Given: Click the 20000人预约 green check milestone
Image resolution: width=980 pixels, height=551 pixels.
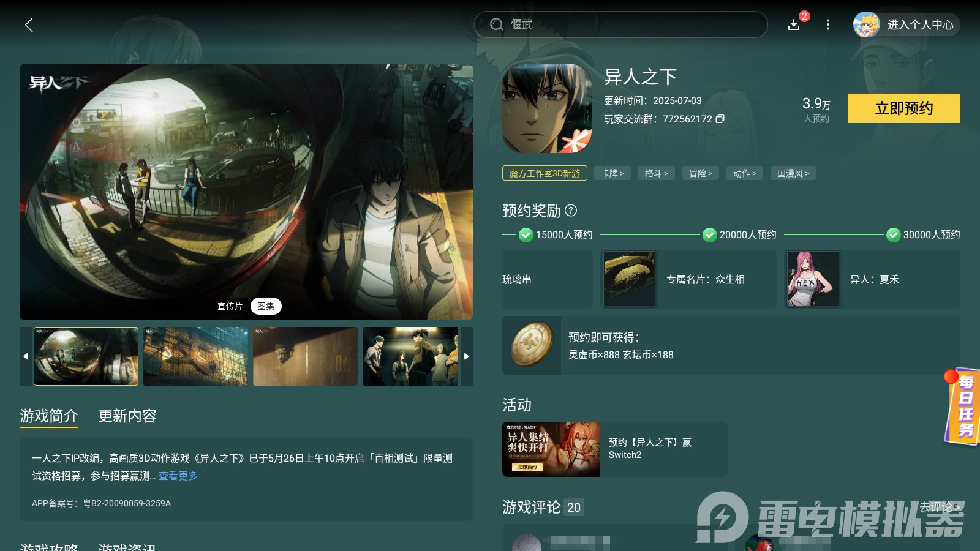Looking at the screenshot, I should [x=710, y=234].
